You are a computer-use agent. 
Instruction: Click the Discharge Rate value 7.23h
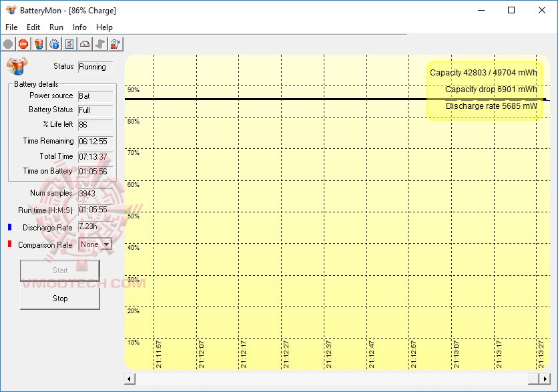pos(95,226)
